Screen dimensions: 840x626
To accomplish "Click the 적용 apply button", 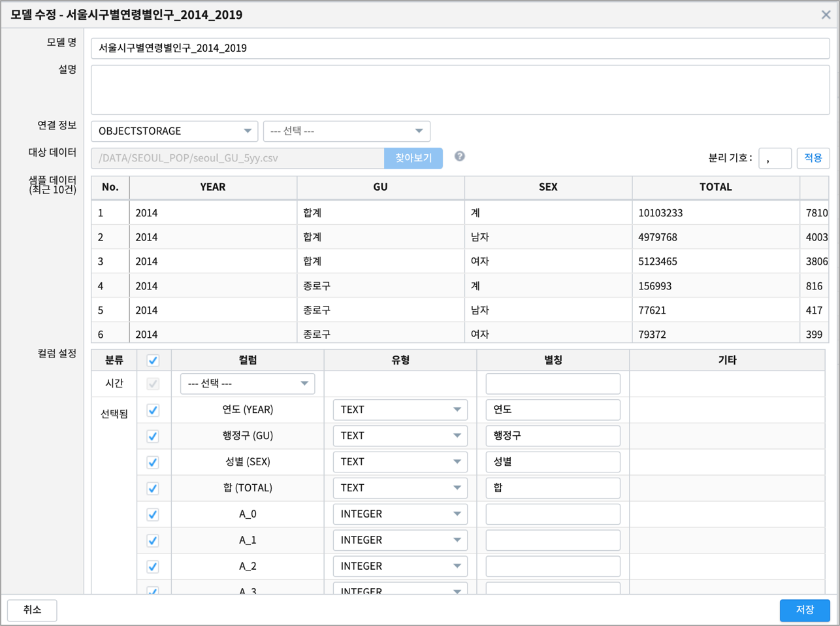I will (813, 158).
